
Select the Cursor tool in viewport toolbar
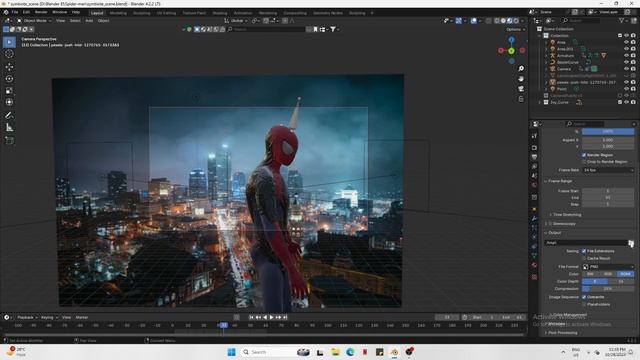click(9, 54)
